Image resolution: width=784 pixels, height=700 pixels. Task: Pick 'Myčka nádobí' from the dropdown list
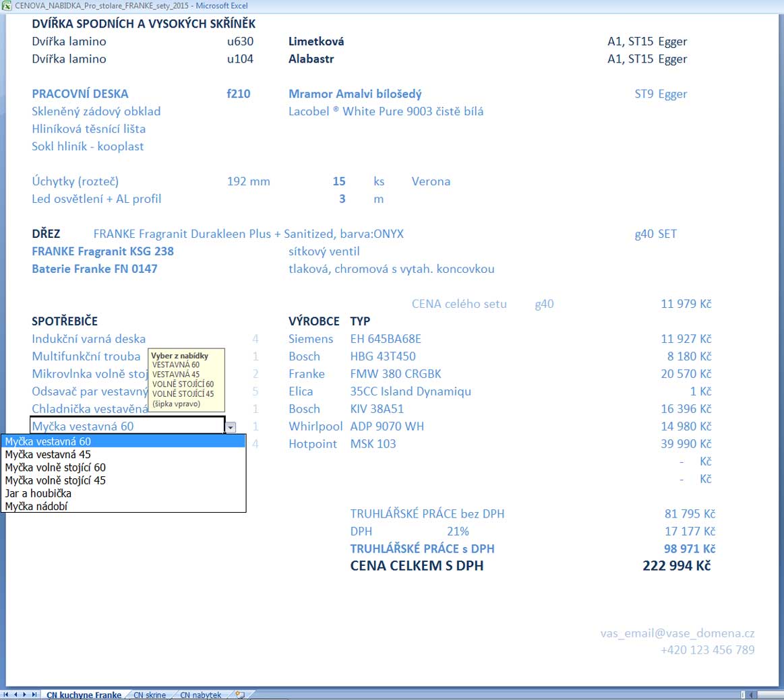pyautogui.click(x=123, y=506)
